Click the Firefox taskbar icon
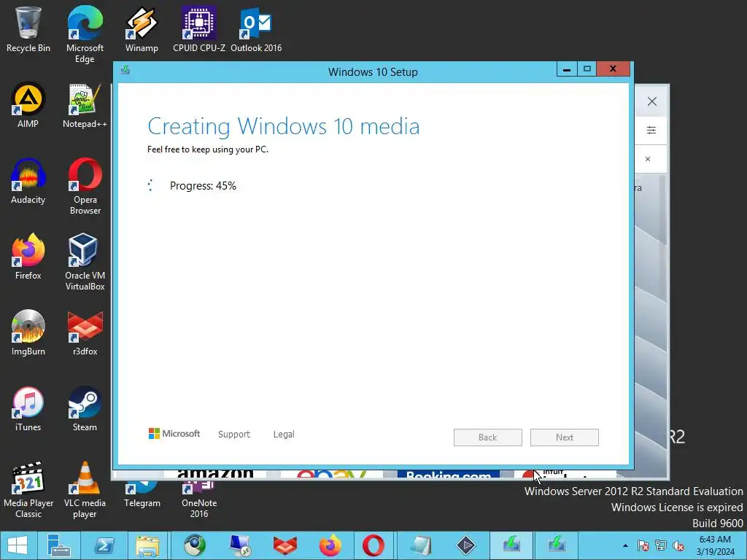 point(330,545)
